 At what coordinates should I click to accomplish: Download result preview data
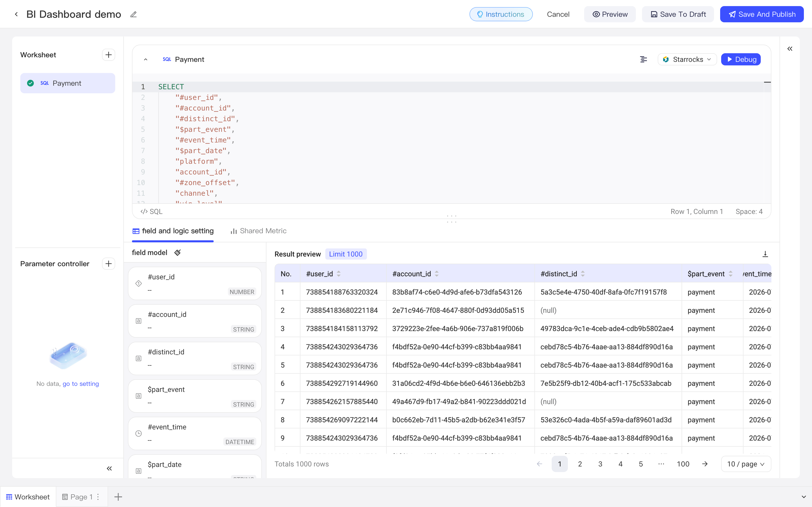[x=765, y=254]
